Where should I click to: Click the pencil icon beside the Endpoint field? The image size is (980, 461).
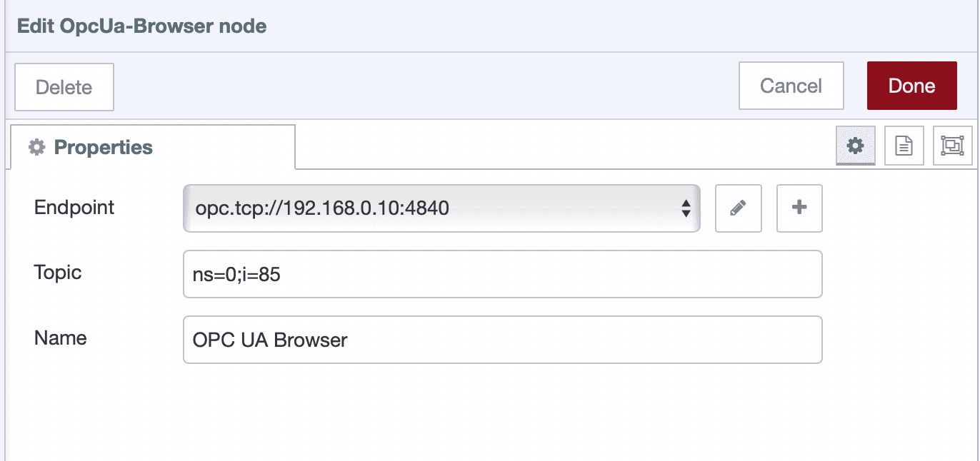[x=739, y=208]
